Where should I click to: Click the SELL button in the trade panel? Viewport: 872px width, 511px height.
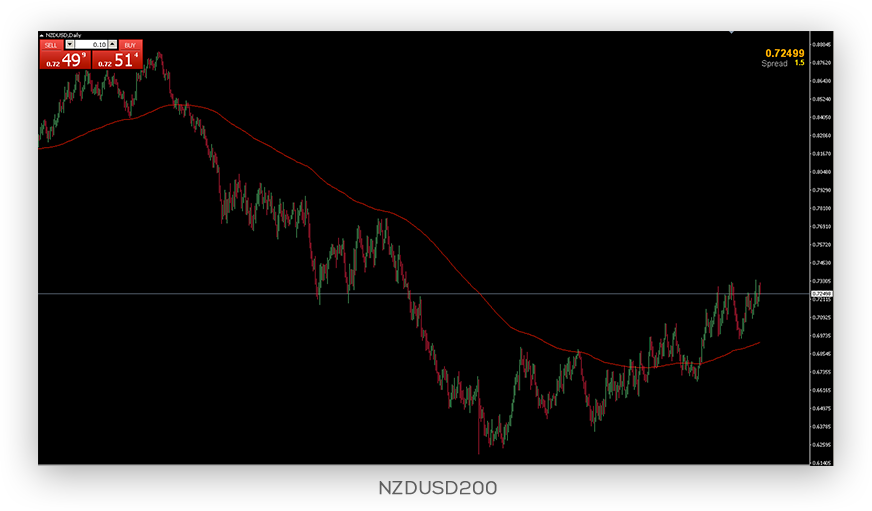[50, 45]
